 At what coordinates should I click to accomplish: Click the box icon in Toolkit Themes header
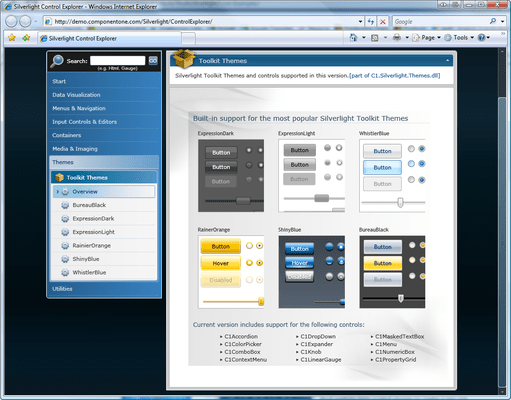184,59
